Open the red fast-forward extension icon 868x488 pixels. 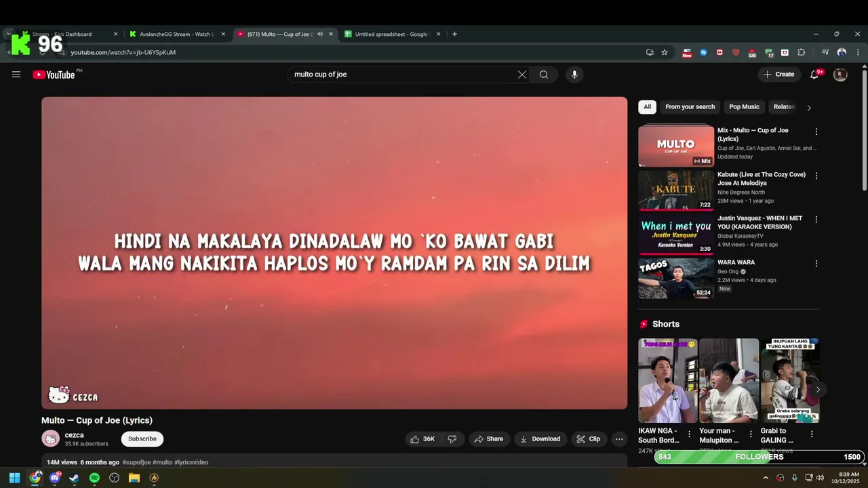(x=719, y=52)
